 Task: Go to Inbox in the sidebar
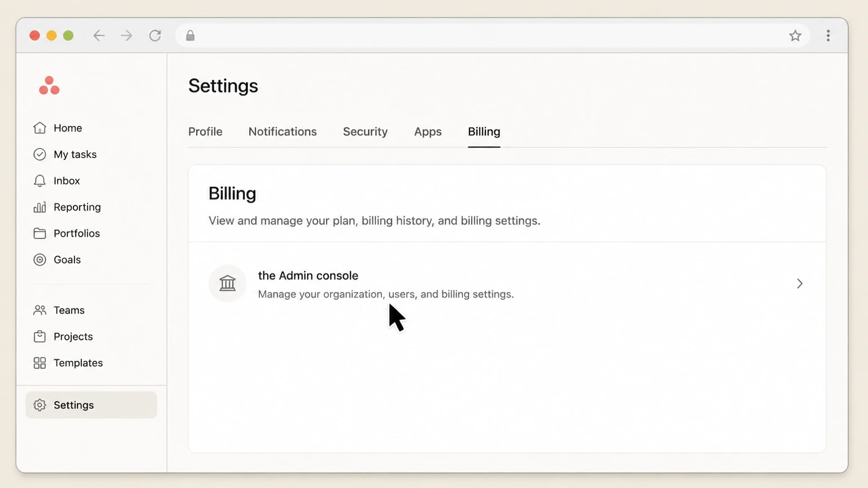point(67,181)
